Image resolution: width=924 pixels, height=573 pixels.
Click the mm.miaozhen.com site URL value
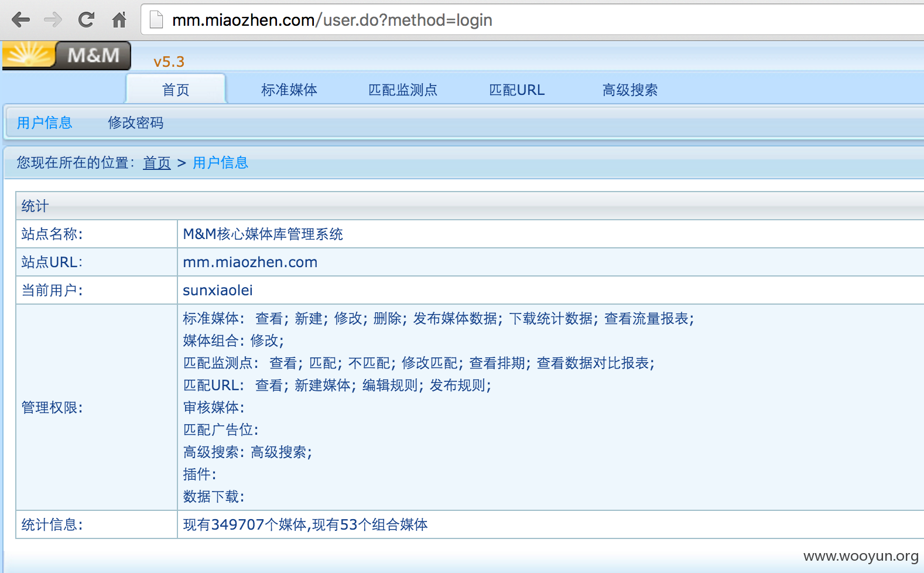pos(250,262)
